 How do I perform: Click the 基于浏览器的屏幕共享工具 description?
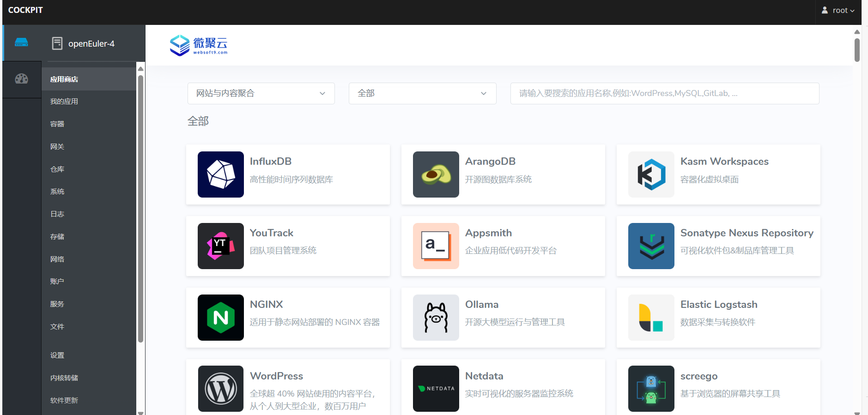pos(730,394)
